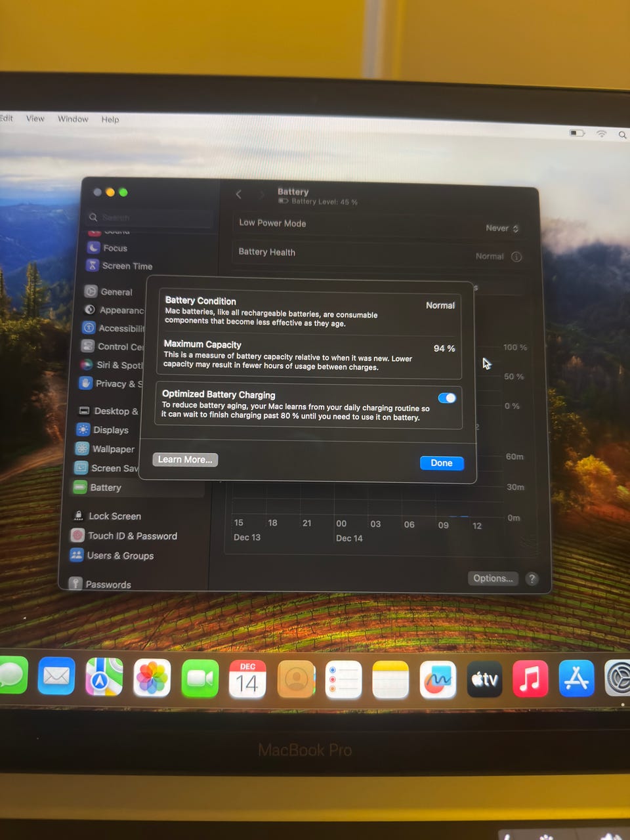Open the View menu

click(x=35, y=119)
